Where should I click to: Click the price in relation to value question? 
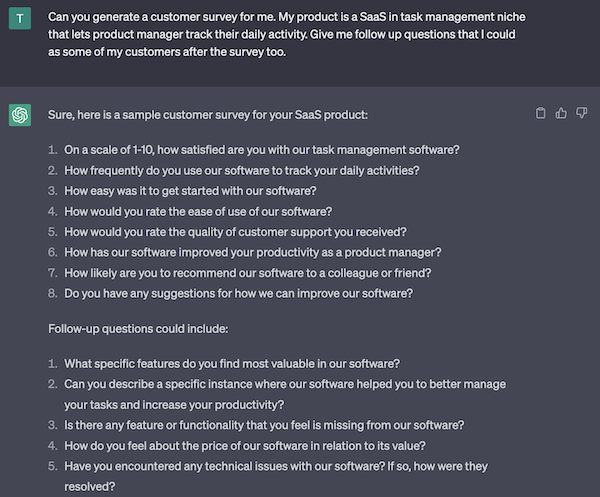pyautogui.click(x=259, y=445)
